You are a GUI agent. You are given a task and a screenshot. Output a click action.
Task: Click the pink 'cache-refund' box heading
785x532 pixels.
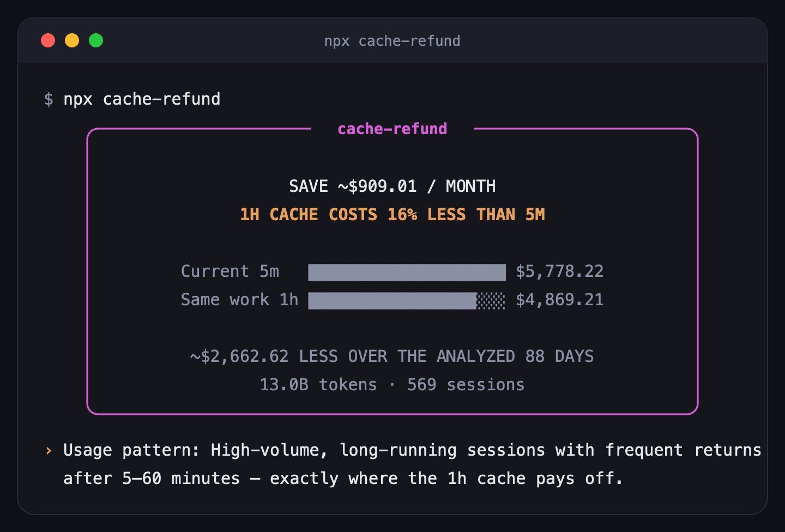click(392, 129)
